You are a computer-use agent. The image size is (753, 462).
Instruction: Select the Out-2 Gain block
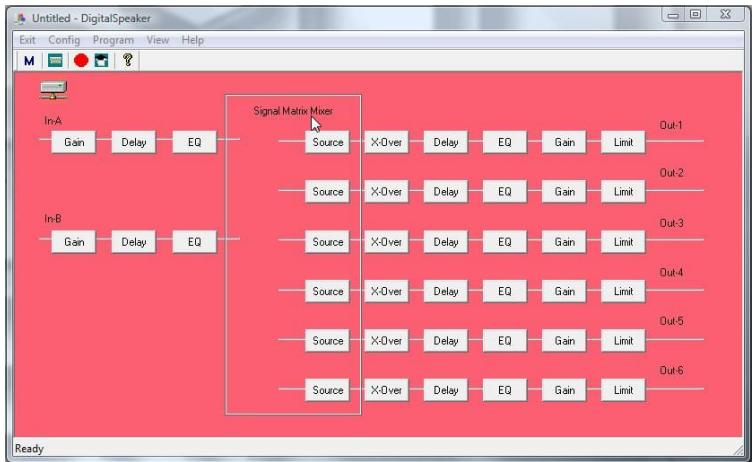click(x=564, y=192)
